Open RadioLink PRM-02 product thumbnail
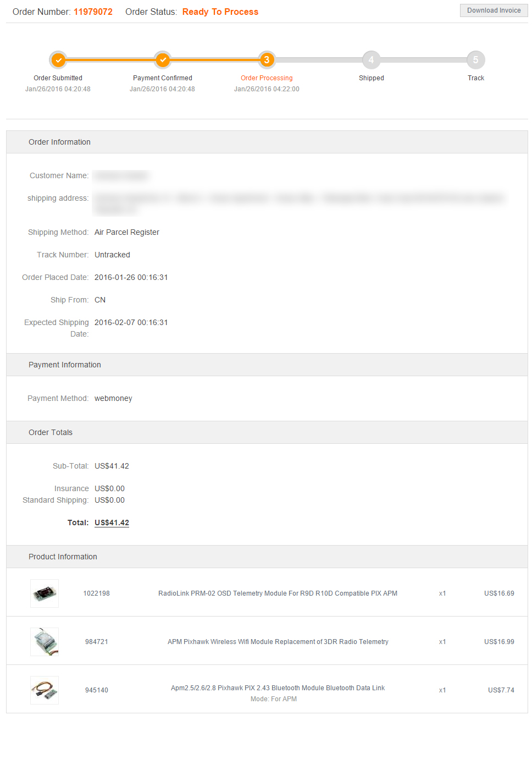This screenshot has height=770, width=532. click(45, 593)
